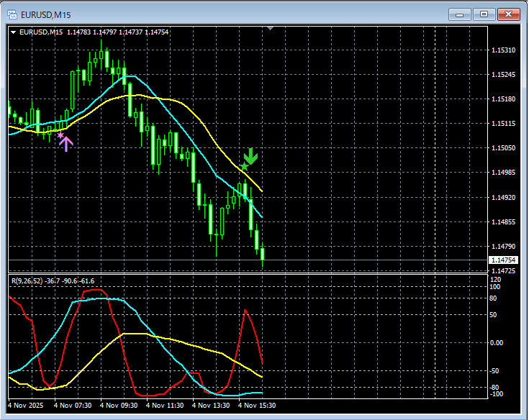Click price scale value 1.14920
Viewport: 529px width, 420px height.
[x=503, y=197]
